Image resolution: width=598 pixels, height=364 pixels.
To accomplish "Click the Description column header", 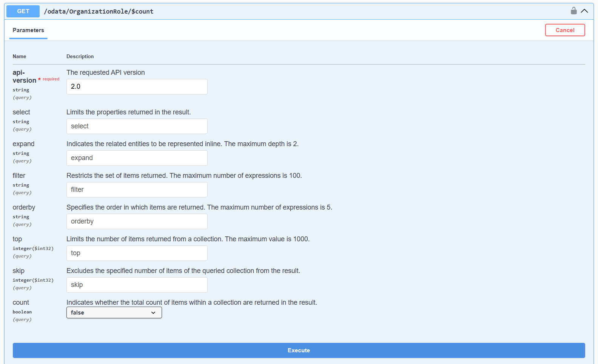I will coord(80,56).
